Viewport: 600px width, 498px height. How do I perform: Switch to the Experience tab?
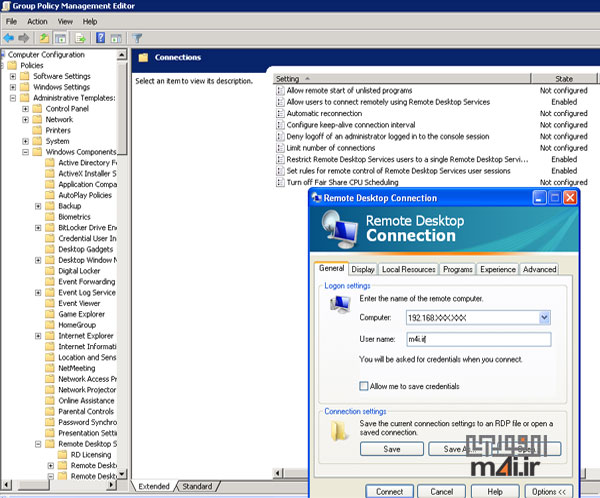coord(498,269)
